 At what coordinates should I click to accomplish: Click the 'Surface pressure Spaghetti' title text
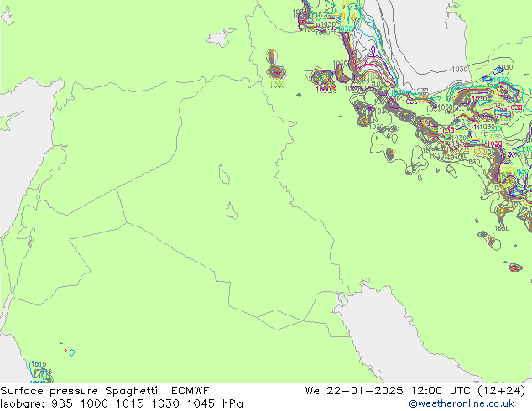pos(79,391)
